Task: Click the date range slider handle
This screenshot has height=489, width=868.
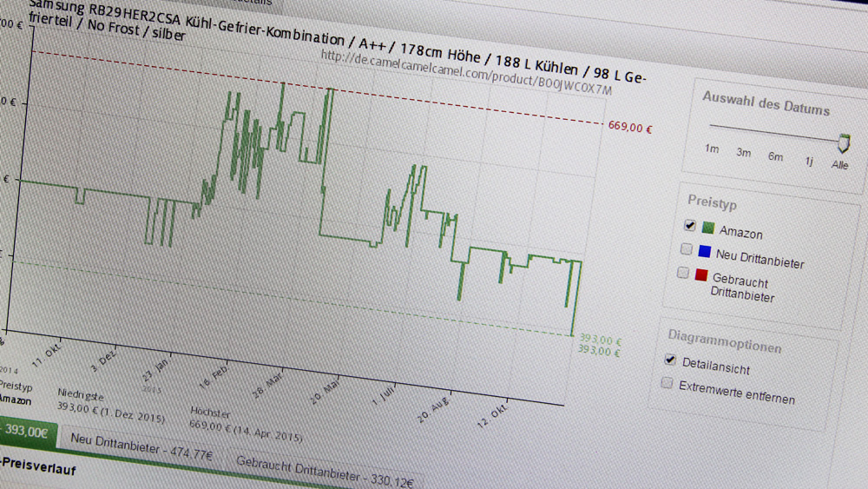Action: tap(844, 142)
